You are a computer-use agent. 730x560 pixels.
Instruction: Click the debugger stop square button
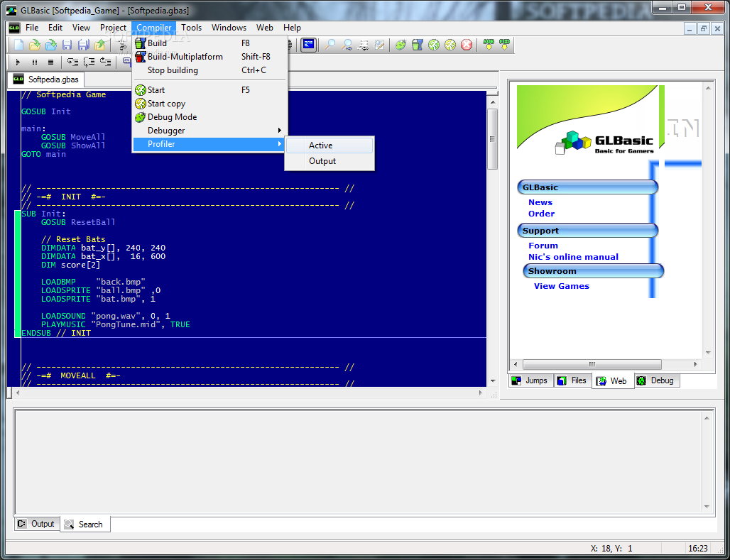[x=50, y=62]
